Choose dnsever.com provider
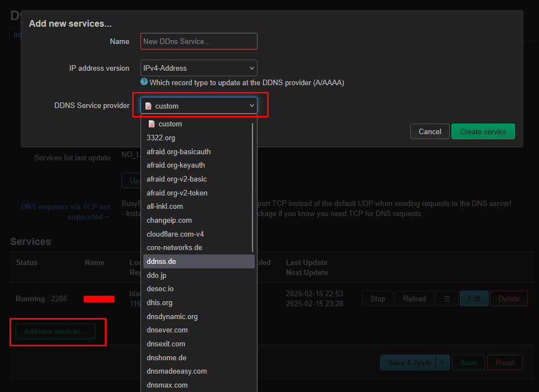Screen dimensions: 539x392 pyautogui.click(x=198, y=330)
